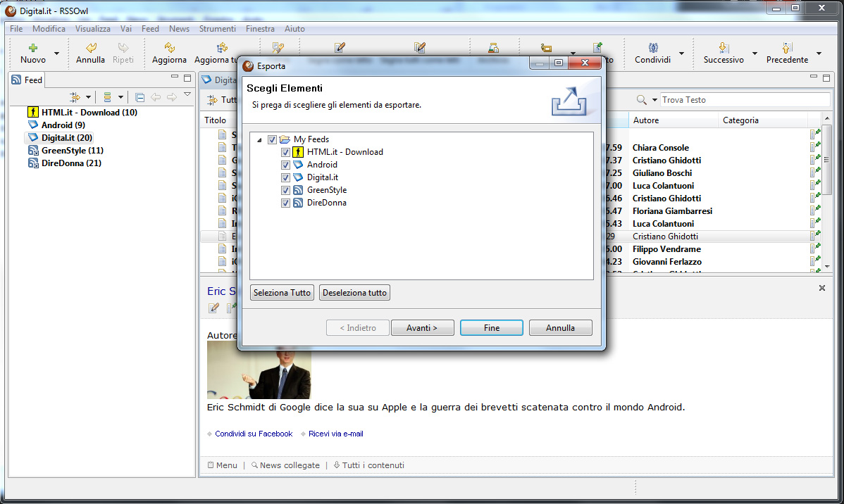Click Deseleziona tutto button
844x504 pixels.
354,293
